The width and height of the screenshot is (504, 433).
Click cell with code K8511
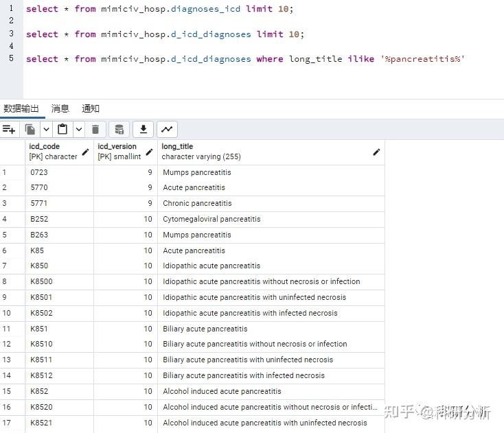point(59,360)
